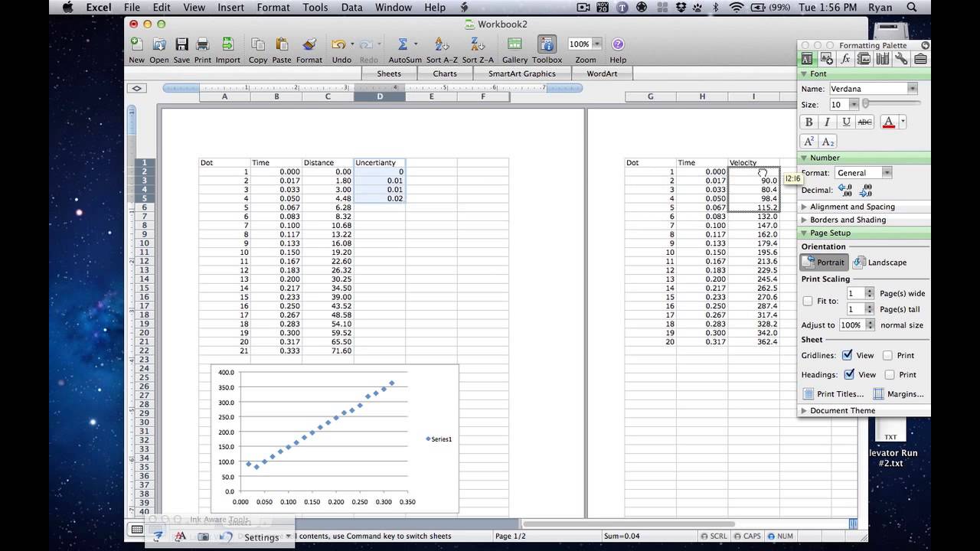Toggle Bold in the Formatting Palette

click(808, 122)
